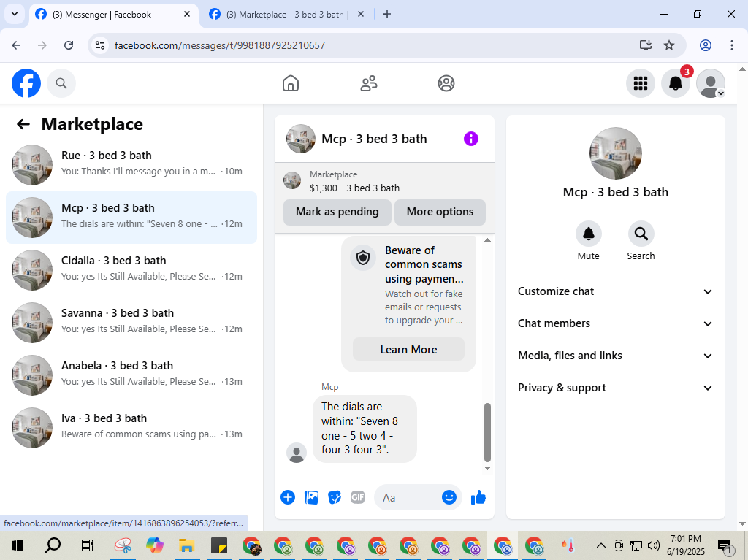The image size is (748, 560).
Task: Click the Mcp · 3 bed 3 bath chat header
Action: pyautogui.click(x=374, y=139)
